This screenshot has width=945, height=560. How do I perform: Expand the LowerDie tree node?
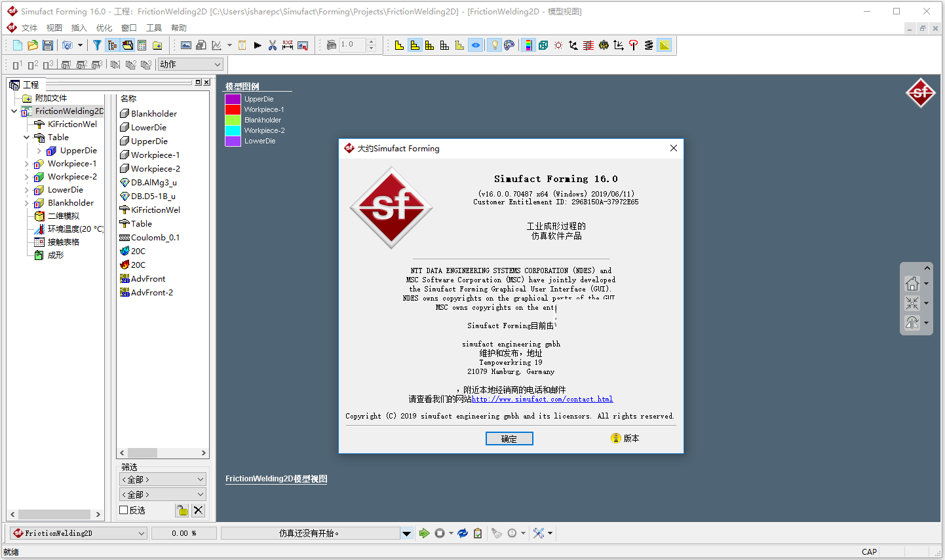(26, 190)
